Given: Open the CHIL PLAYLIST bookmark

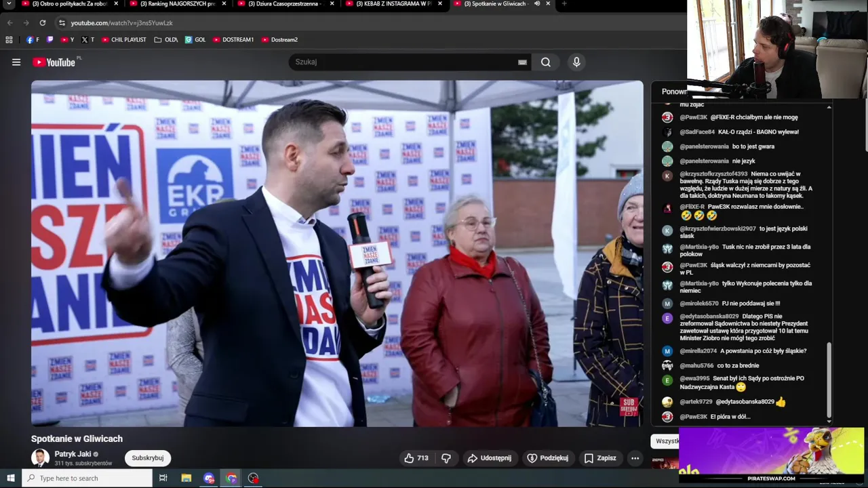Looking at the screenshot, I should pyautogui.click(x=123, y=40).
